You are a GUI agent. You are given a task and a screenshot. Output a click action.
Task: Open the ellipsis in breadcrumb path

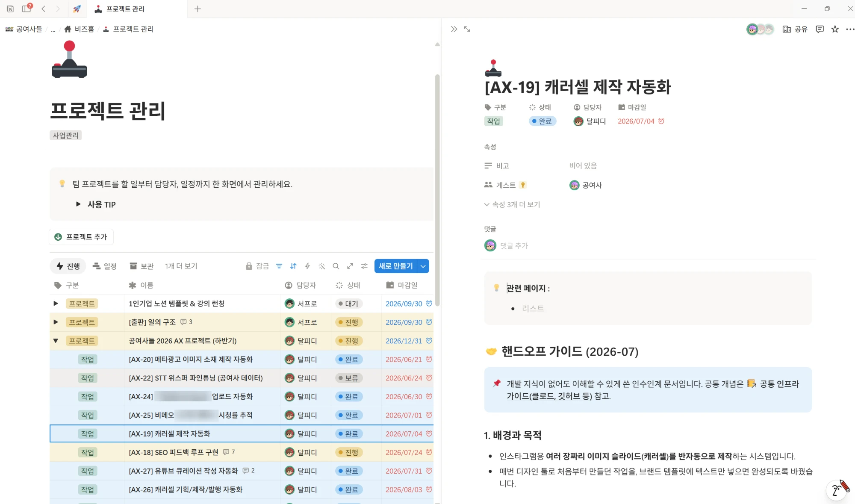[53, 29]
